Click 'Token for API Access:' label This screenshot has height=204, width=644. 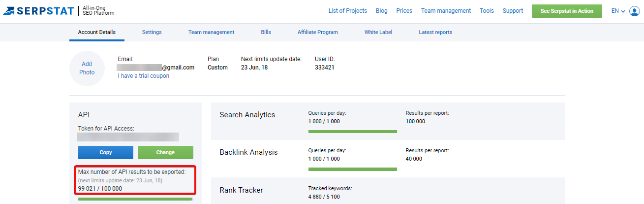coord(106,129)
